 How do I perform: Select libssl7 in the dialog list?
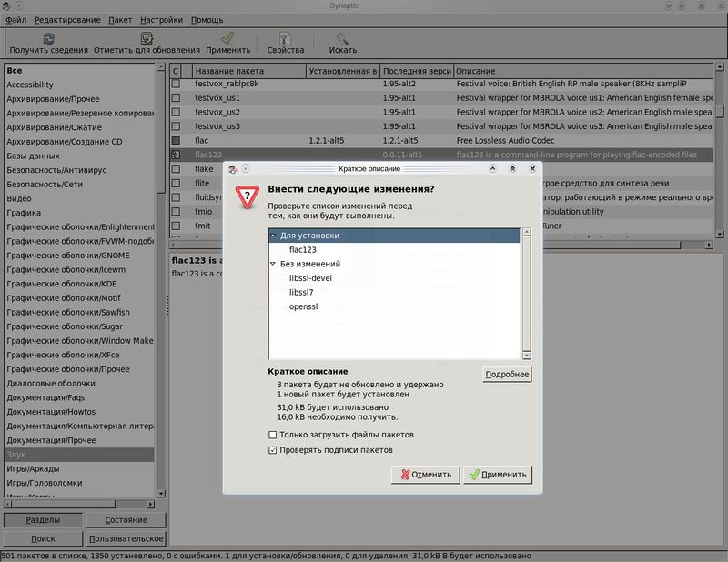(301, 293)
